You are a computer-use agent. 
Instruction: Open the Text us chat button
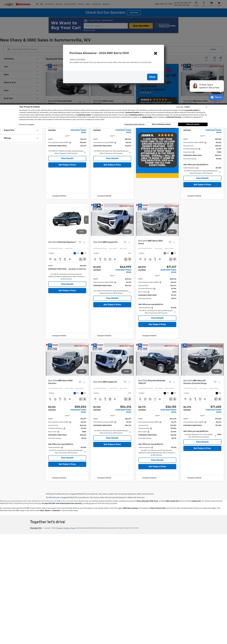tap(216, 97)
